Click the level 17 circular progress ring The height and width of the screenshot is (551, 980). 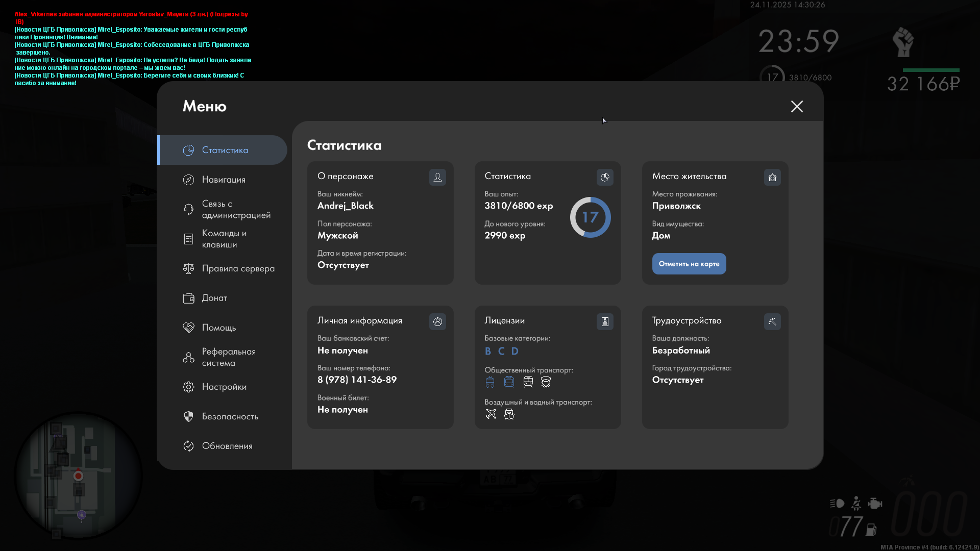click(x=590, y=217)
